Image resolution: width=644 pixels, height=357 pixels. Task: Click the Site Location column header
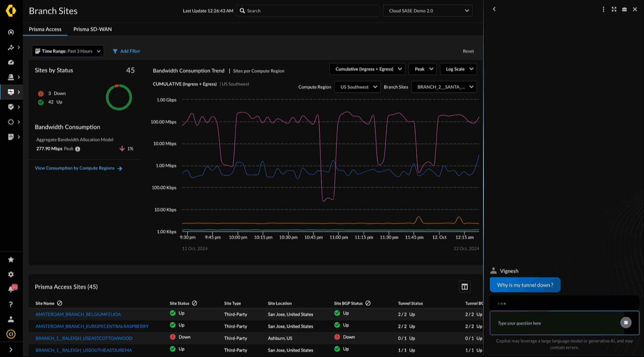click(x=280, y=303)
